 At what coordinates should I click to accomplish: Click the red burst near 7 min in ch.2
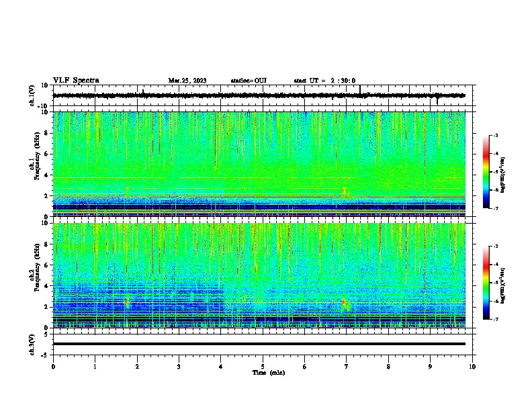click(x=345, y=302)
